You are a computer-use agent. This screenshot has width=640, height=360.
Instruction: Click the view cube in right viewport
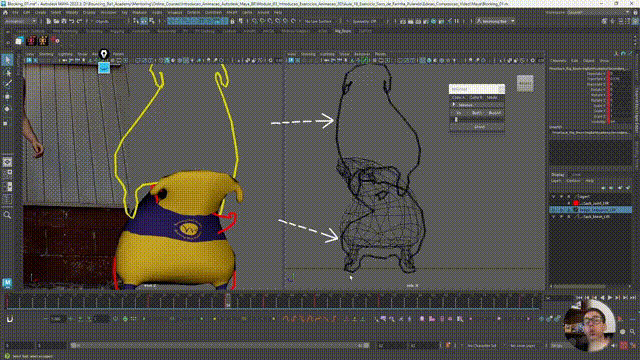point(525,83)
